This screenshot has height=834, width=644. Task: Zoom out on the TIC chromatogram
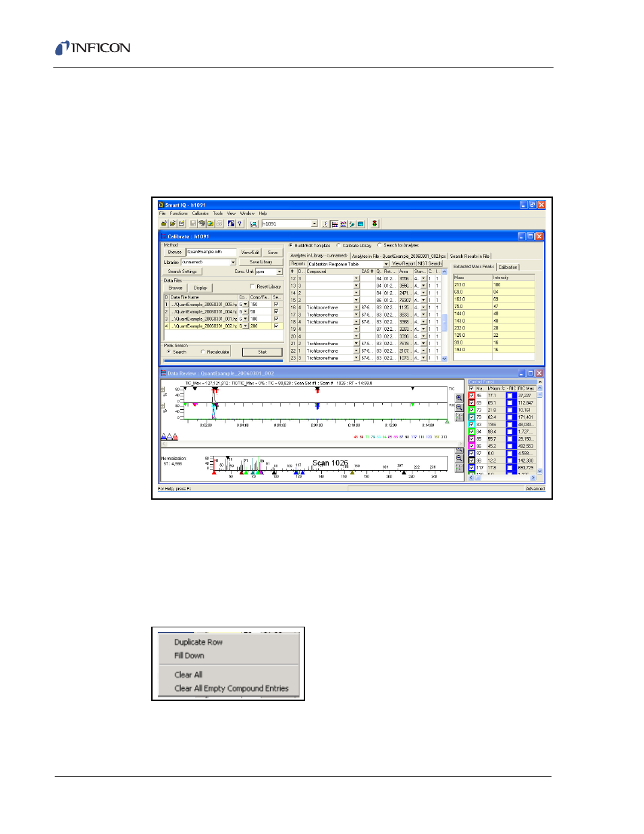(x=459, y=407)
